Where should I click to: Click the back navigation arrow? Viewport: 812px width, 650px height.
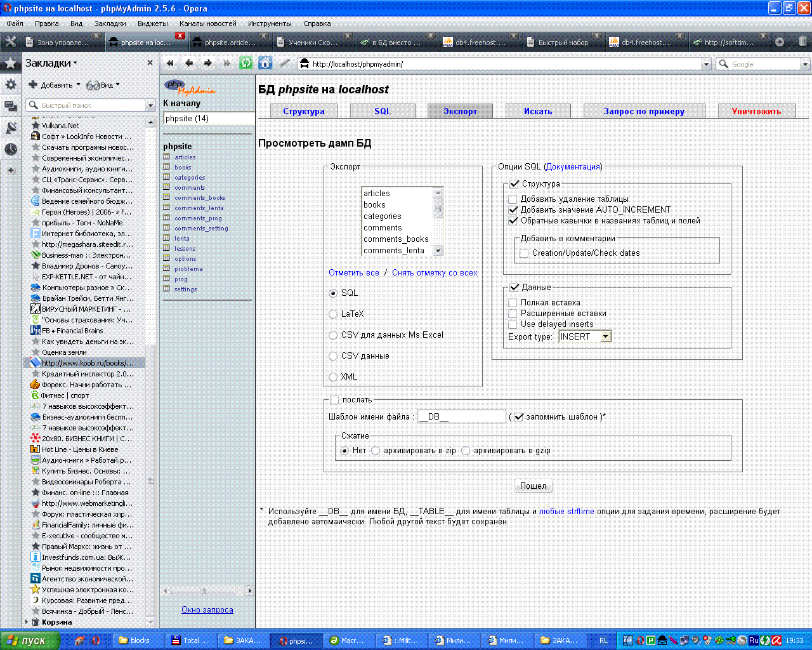[x=189, y=63]
